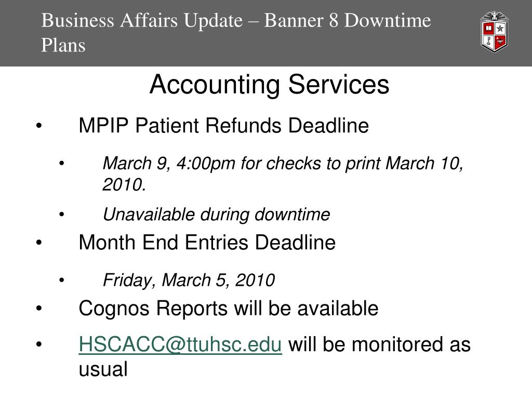The width and height of the screenshot is (532, 399).
Task: Select the 'Unavailable during downtime' sub-bullet text
Action: point(217,215)
